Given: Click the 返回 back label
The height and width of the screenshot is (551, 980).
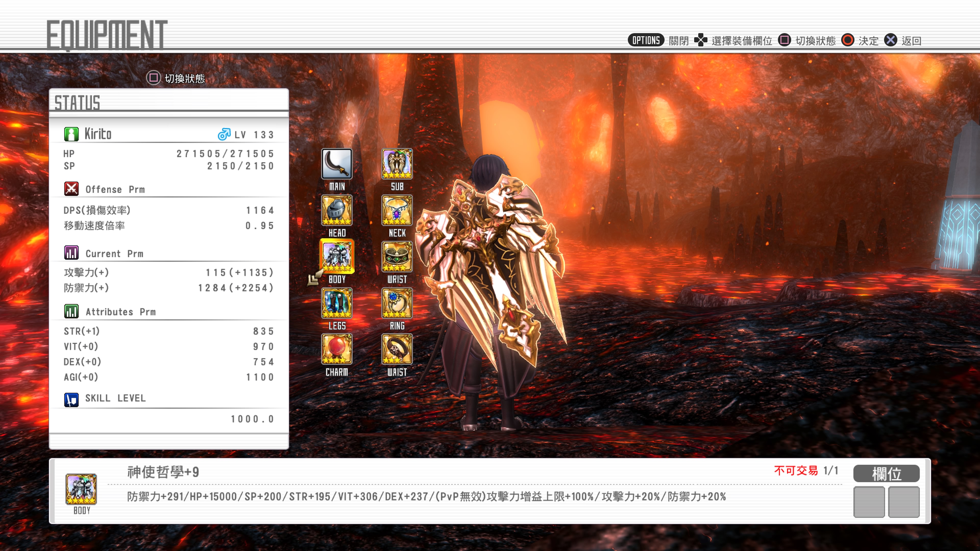Looking at the screenshot, I should tap(912, 41).
